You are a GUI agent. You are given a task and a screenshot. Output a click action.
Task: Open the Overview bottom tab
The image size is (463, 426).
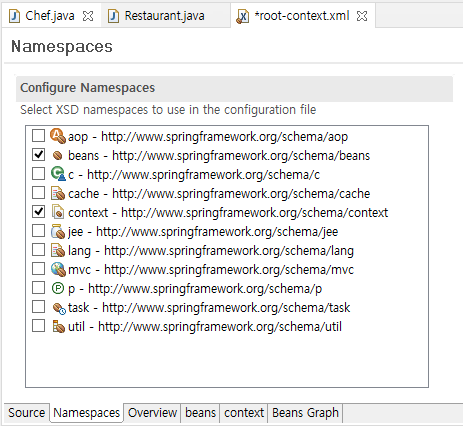pyautogui.click(x=152, y=413)
